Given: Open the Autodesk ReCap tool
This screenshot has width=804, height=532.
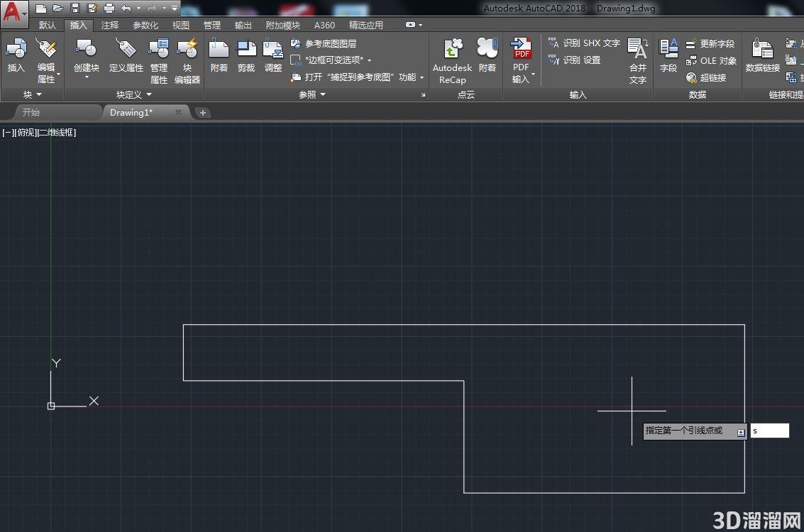Looking at the screenshot, I should tap(452, 60).
